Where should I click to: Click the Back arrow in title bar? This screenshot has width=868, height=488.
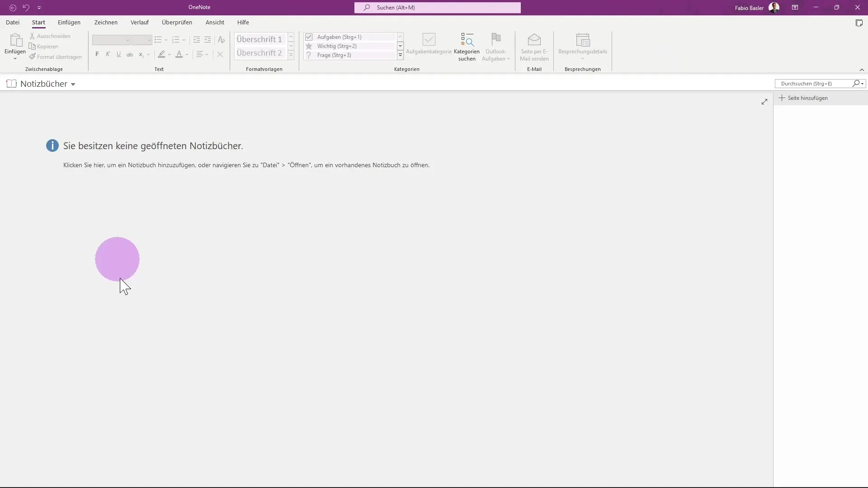point(13,8)
